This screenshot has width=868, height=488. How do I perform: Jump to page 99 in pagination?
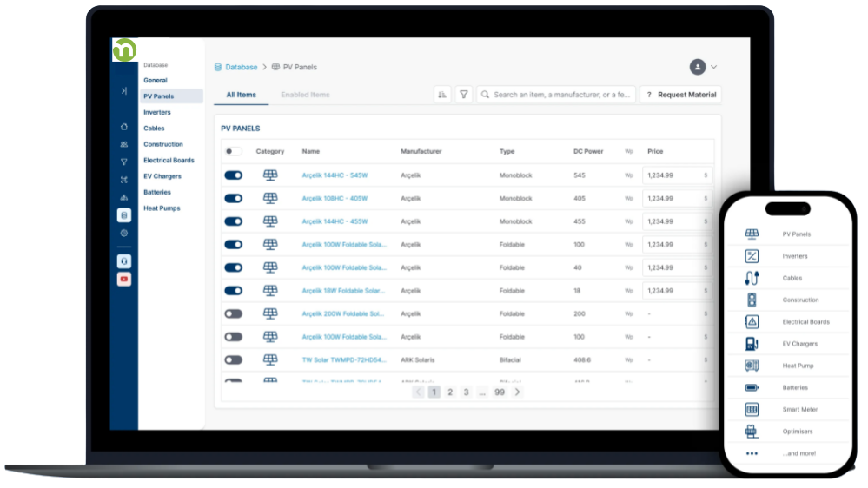[x=500, y=392]
